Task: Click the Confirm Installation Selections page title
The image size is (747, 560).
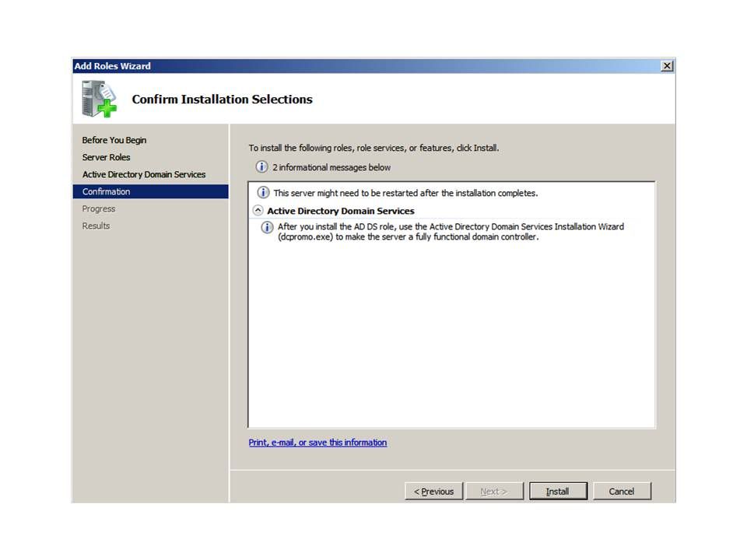Action: point(222,100)
